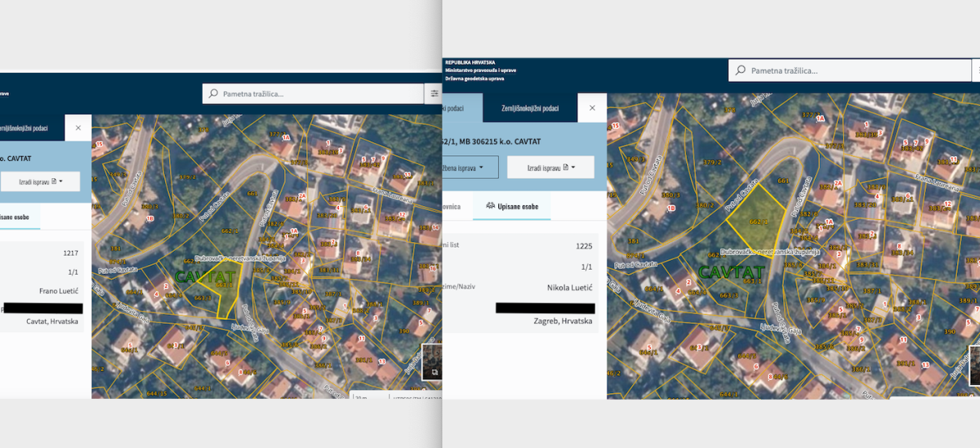Click the Republika Hrvatska header logo text
980x448 pixels.
[470, 62]
